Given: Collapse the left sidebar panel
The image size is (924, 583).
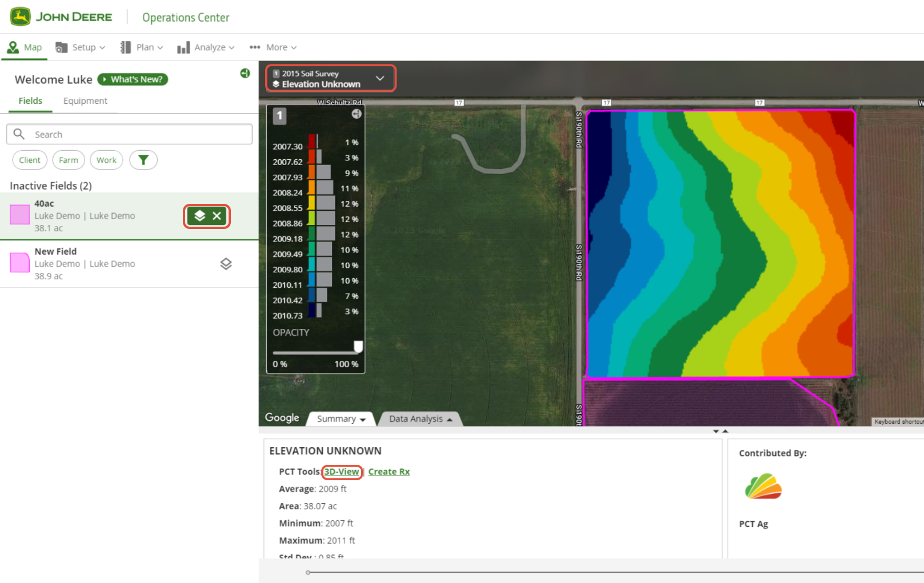Looking at the screenshot, I should coord(245,73).
